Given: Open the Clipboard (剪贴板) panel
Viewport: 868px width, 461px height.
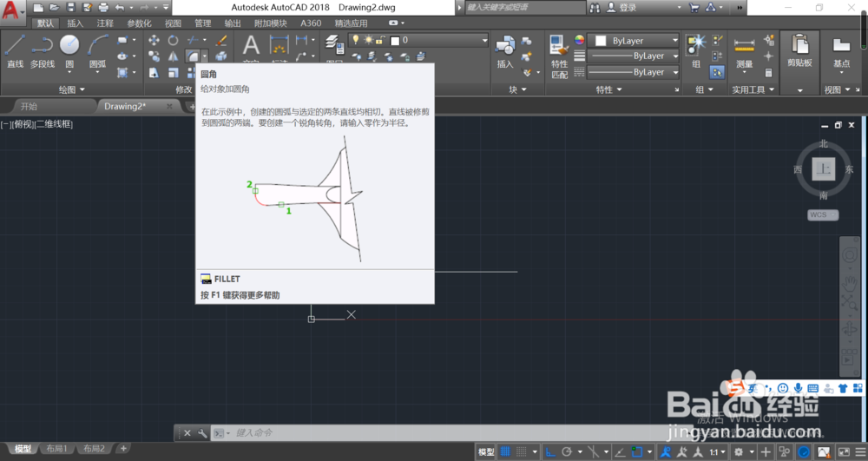Looking at the screenshot, I should tap(799, 61).
